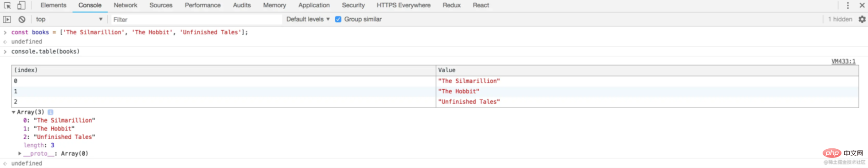Screen dimensions: 868x168
Task: Select table cell "The Silmarillion"
Action: 647,81
